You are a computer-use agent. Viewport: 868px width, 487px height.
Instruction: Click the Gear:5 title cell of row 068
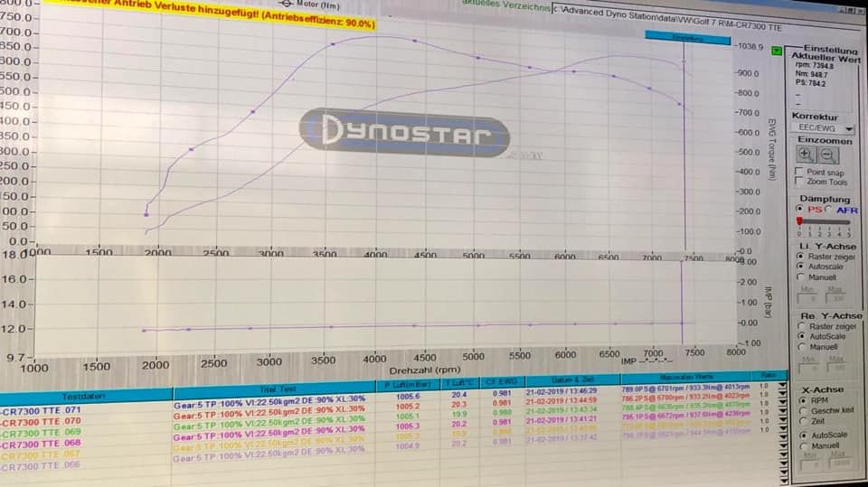pos(269,432)
